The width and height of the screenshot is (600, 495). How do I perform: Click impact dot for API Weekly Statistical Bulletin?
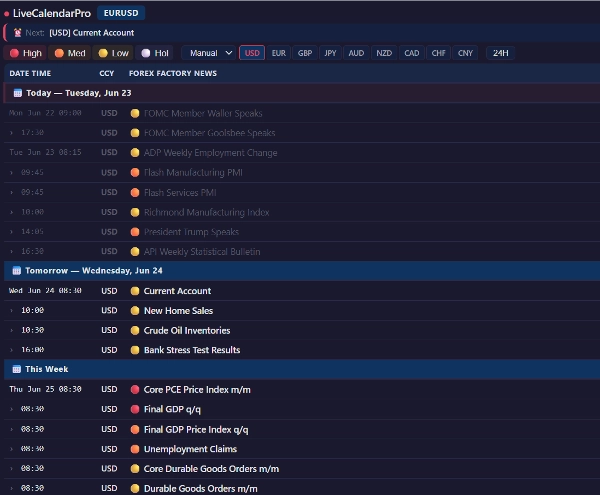[x=135, y=252]
